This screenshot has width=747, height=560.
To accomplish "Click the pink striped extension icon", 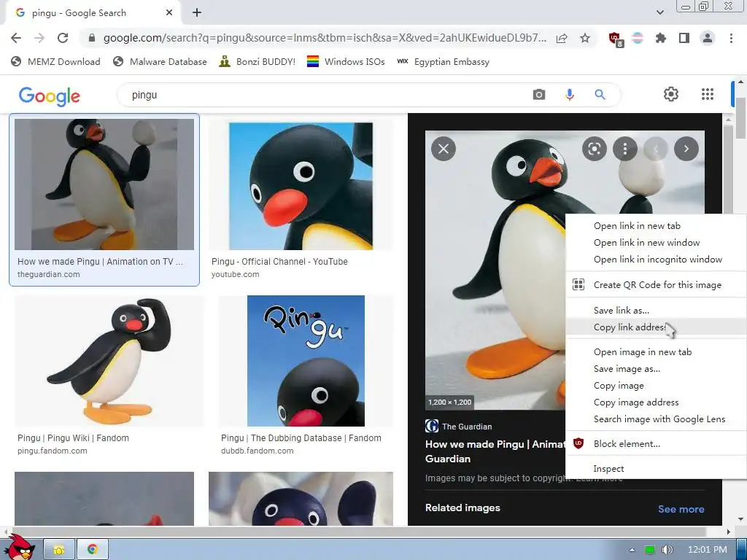I will (x=638, y=38).
